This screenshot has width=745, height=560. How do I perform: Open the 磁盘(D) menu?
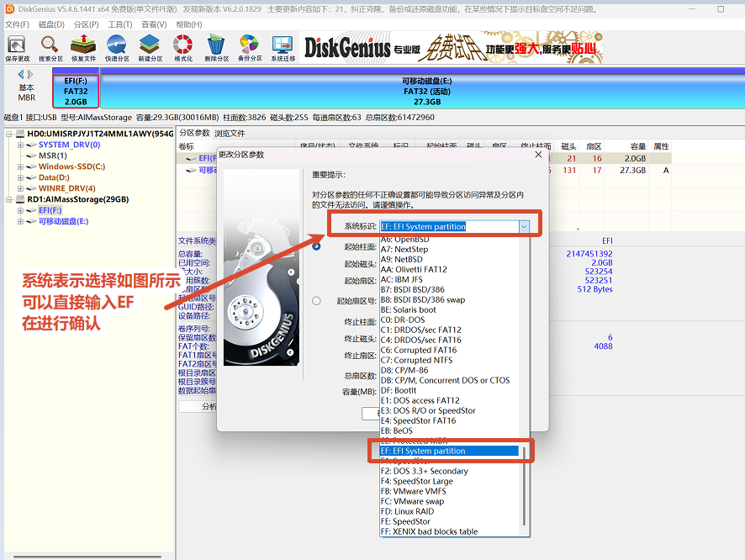(x=51, y=24)
